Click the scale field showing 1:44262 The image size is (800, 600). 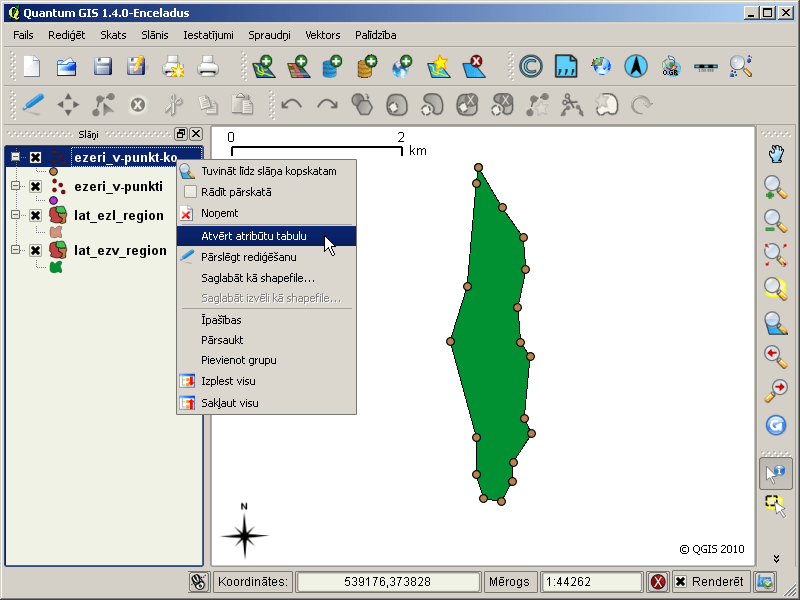[x=591, y=582]
